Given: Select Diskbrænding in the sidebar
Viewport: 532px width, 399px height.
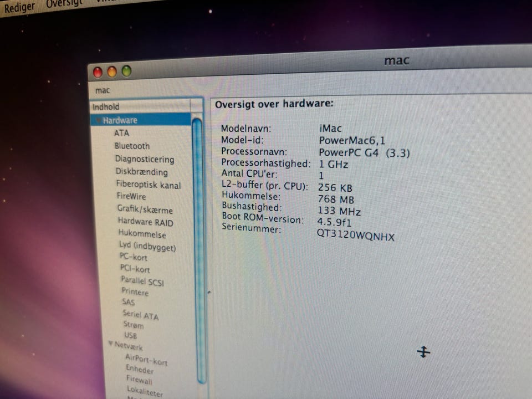Looking at the screenshot, I should (x=141, y=172).
